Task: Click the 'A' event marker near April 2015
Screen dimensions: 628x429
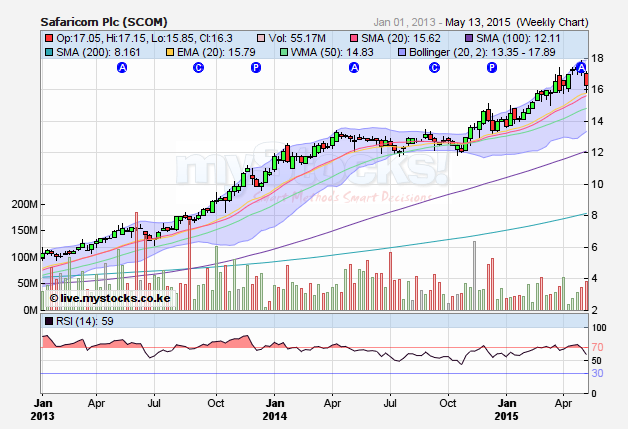Action: tap(582, 67)
